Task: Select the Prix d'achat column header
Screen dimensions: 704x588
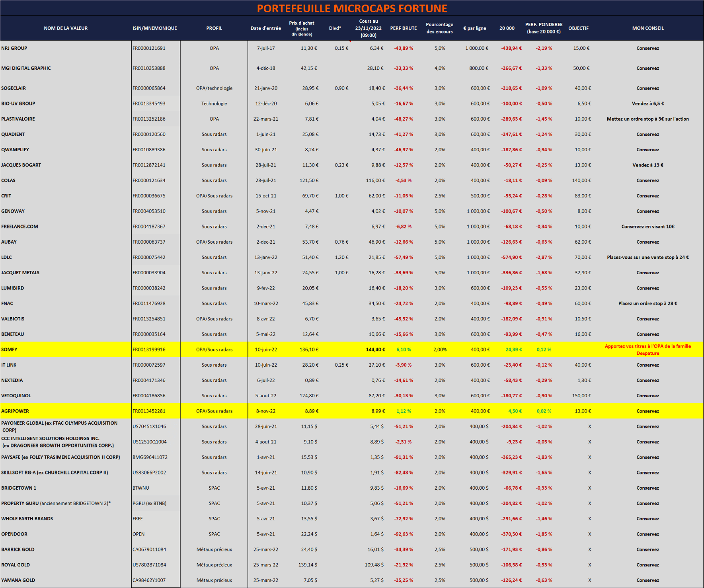Action: [302, 28]
